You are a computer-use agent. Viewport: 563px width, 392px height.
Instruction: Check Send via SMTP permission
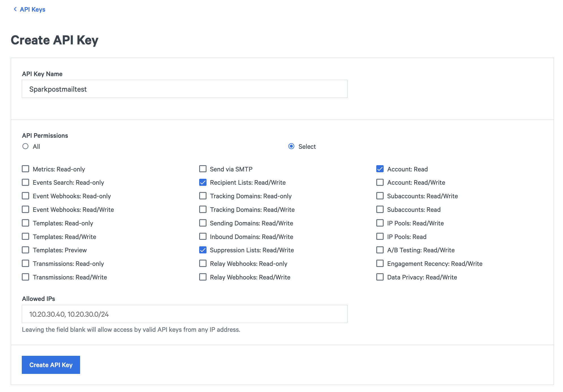203,169
